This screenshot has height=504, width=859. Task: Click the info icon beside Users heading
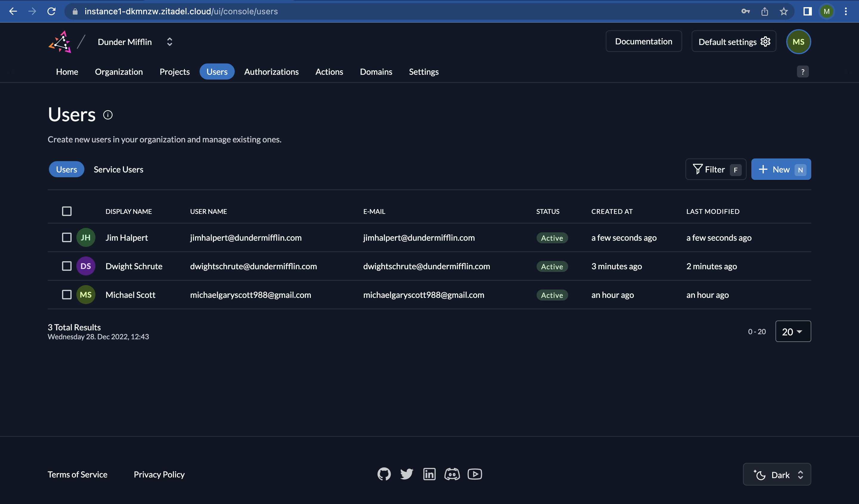pos(108,115)
